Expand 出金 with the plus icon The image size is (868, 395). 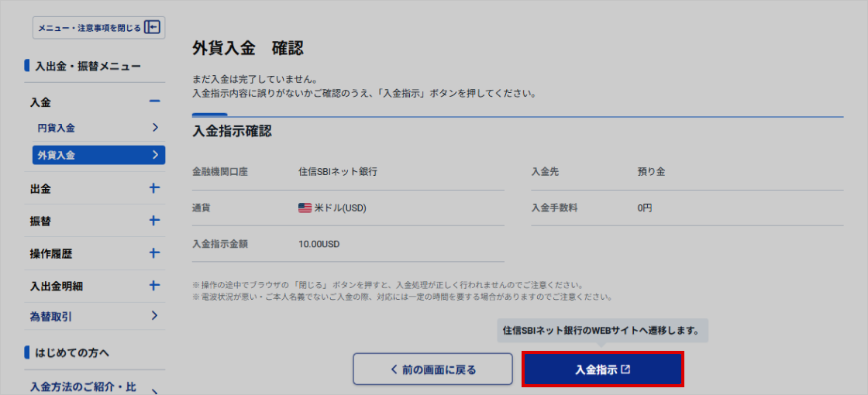(x=154, y=188)
